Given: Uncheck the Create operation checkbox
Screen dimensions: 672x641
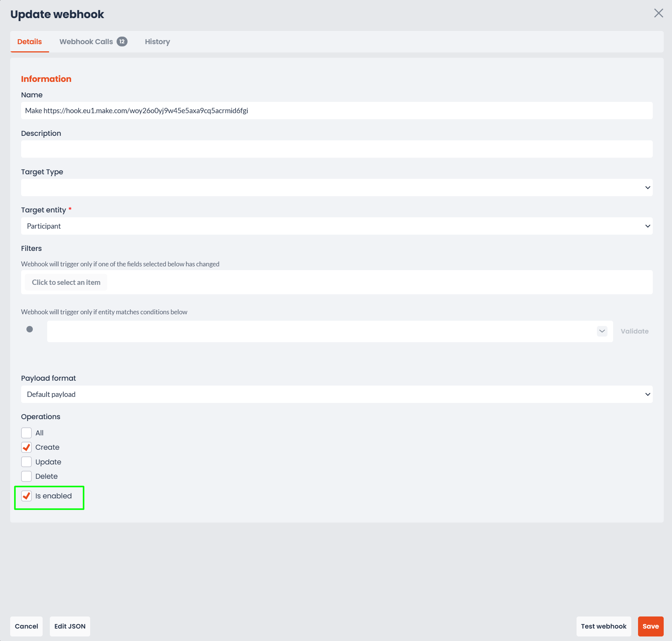Looking at the screenshot, I should pos(26,447).
